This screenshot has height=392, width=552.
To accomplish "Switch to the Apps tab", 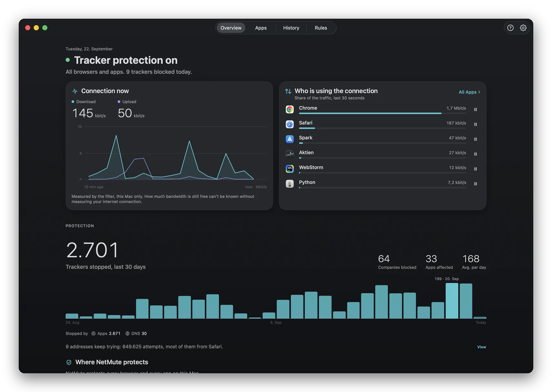I will coord(261,28).
